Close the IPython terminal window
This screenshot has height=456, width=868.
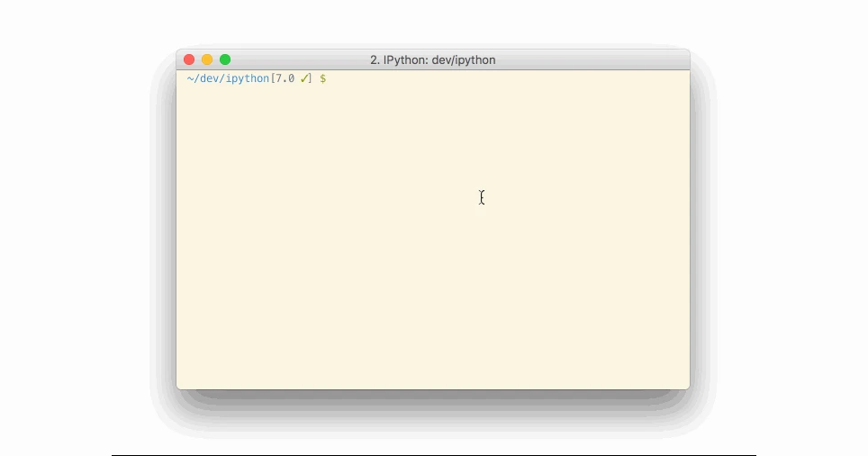(x=189, y=59)
